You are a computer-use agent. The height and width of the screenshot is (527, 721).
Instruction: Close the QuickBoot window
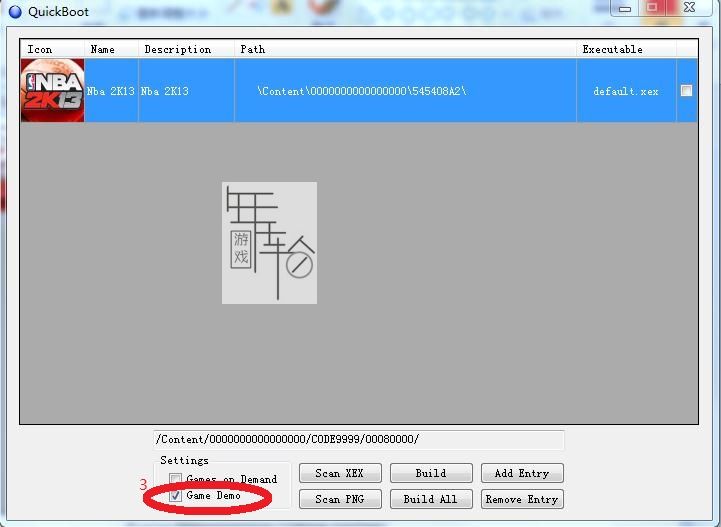[x=689, y=7]
